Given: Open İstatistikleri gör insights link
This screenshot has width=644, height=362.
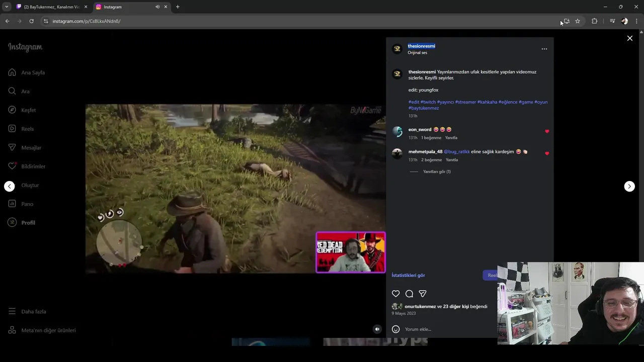Looking at the screenshot, I should (x=409, y=275).
